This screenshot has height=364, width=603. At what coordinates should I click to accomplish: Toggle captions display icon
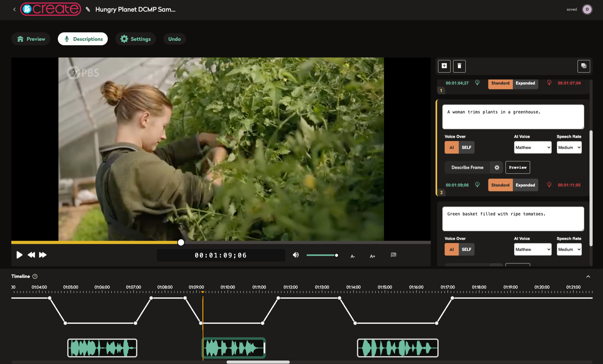pos(393,255)
